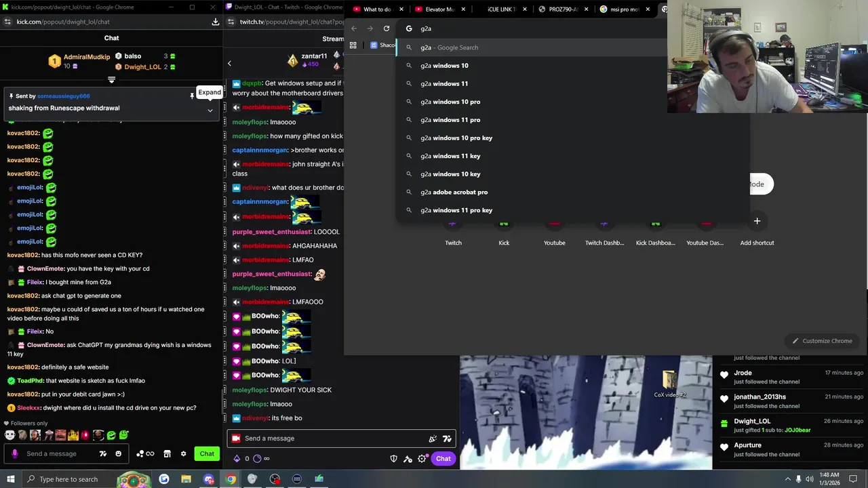Open site info icon in Kick address bar
Screen dimensions: 868x488
(7, 22)
